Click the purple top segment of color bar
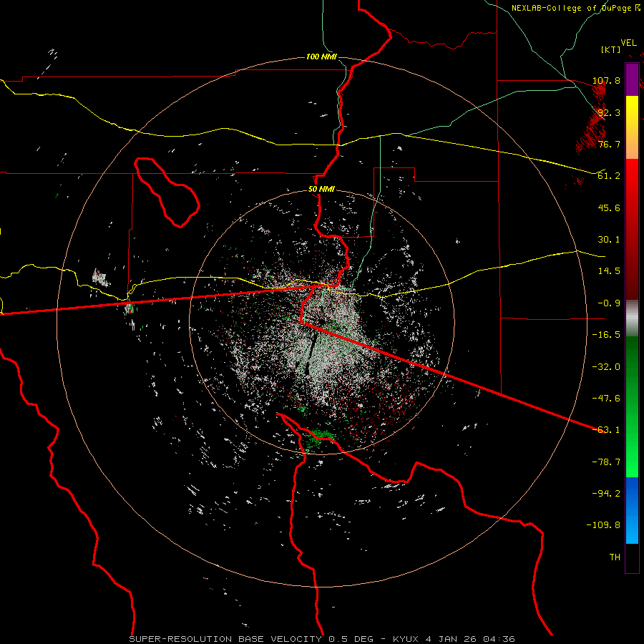 point(632,79)
